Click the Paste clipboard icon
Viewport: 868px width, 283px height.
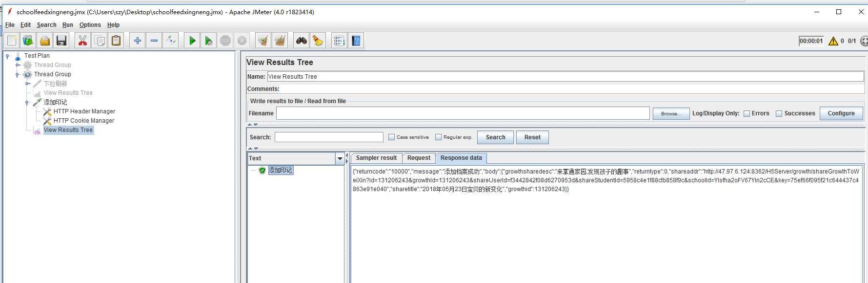(x=116, y=41)
